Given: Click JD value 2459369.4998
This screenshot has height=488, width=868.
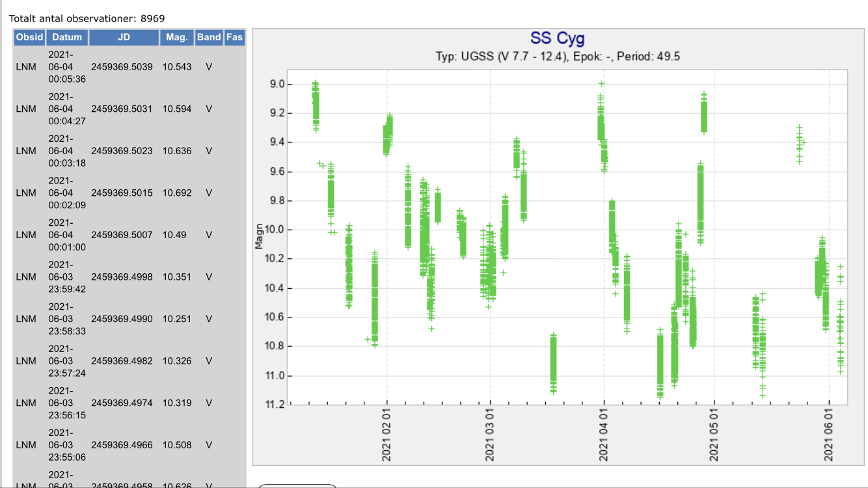Looking at the screenshot, I should click(x=122, y=277).
